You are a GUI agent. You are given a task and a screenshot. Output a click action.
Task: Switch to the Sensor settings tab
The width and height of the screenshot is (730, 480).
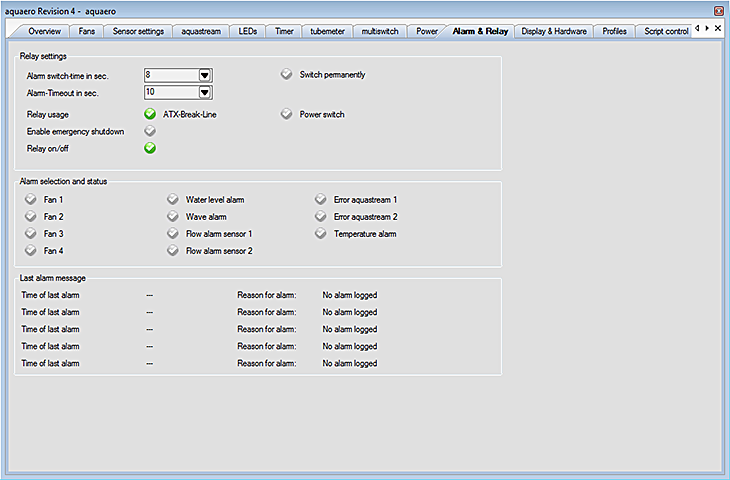point(138,31)
